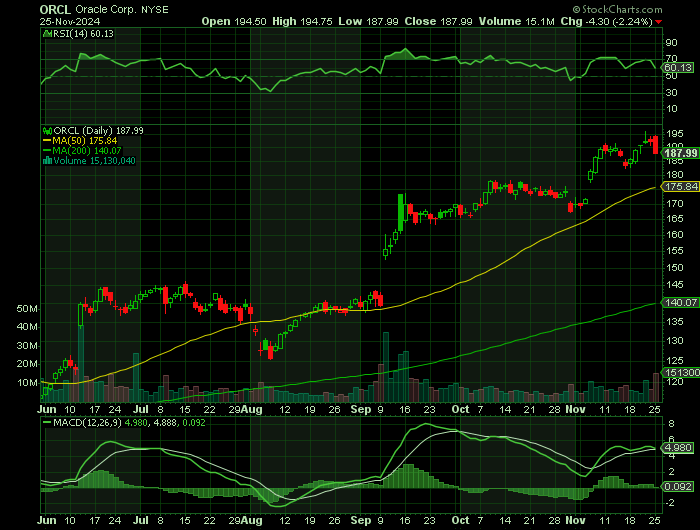Click Jun on the date axis under the MACD panel

pyautogui.click(x=47, y=520)
